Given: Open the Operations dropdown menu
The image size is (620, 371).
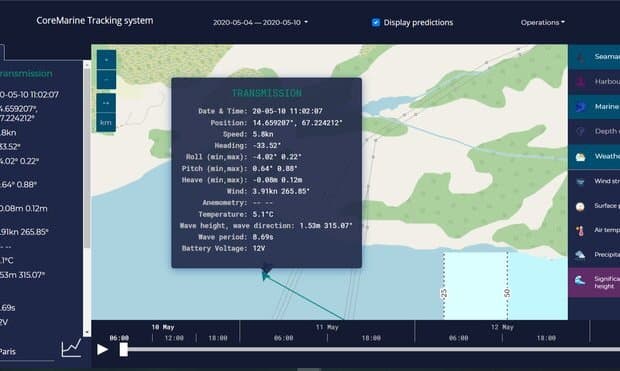Looking at the screenshot, I should coord(542,23).
